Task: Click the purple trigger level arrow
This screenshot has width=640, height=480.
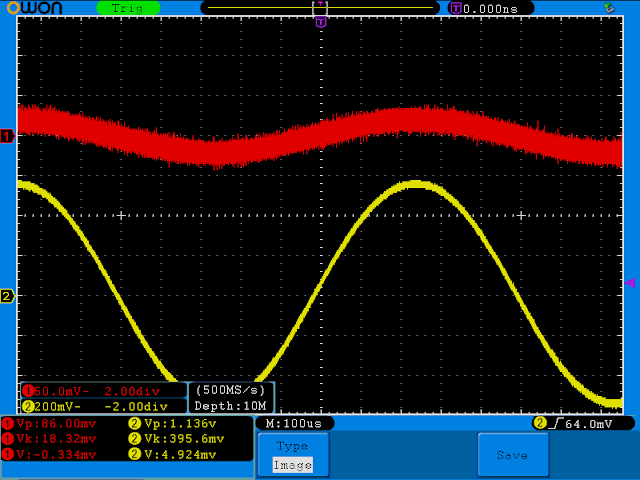Action: (630, 283)
